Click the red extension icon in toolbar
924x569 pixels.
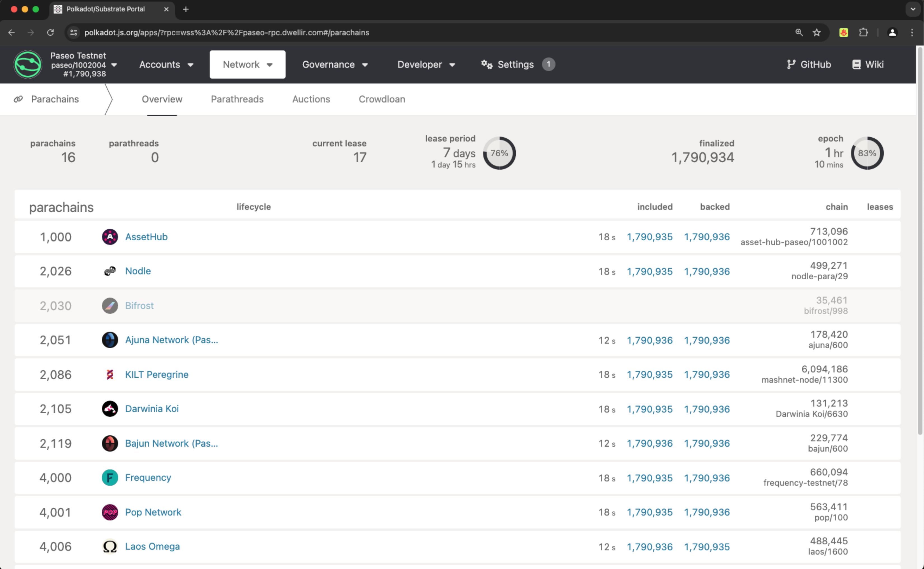click(x=844, y=32)
